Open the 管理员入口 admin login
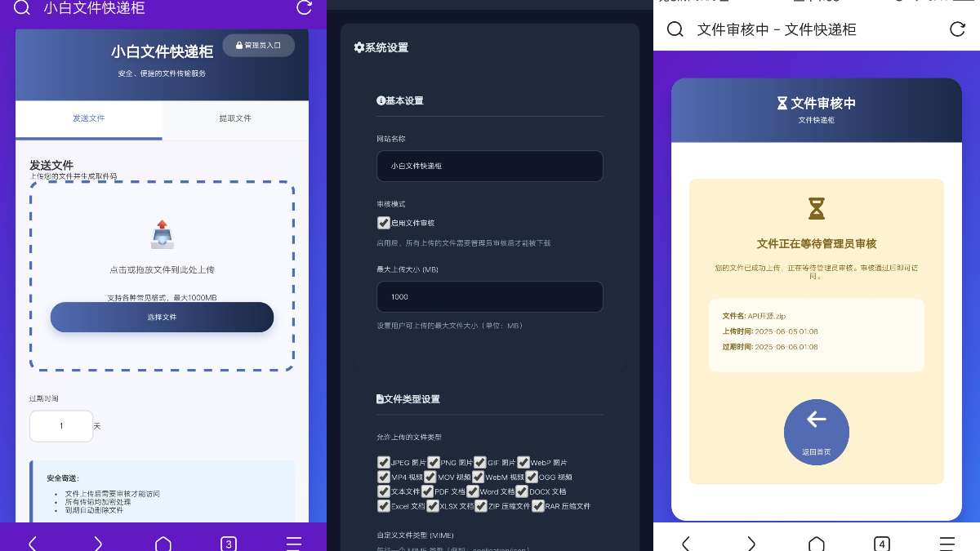980x551 pixels. pos(258,46)
